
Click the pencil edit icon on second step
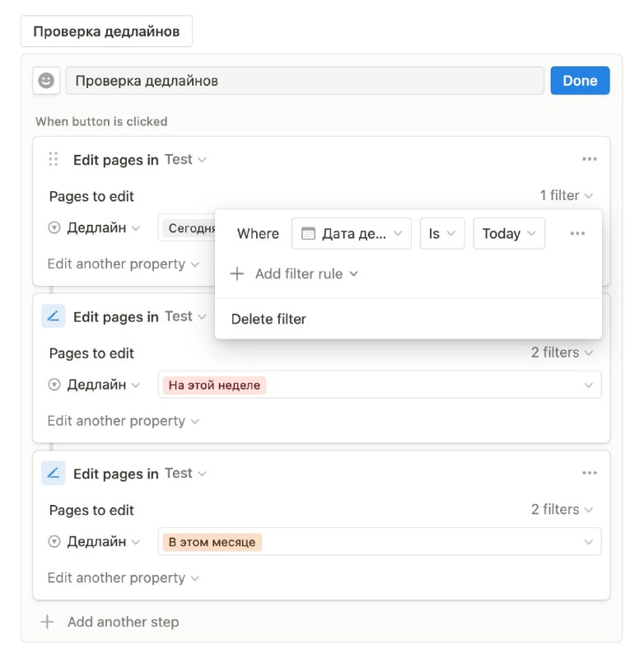tap(53, 316)
